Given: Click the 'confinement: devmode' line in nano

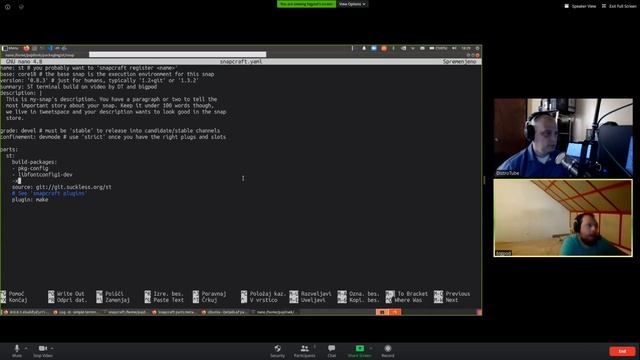Looking at the screenshot, I should pos(113,137).
